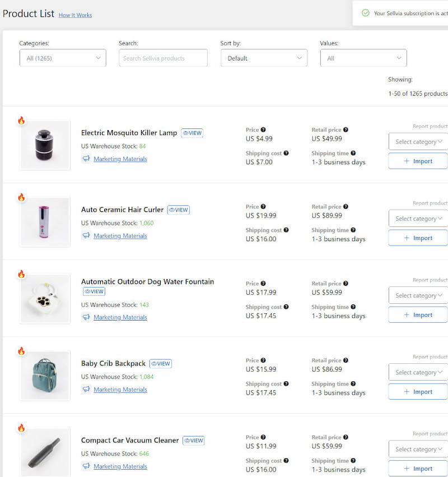Click the VIEW badge for Electric Mosquito Killer Lamp
Screen dimensions: 448x477
click(x=192, y=133)
